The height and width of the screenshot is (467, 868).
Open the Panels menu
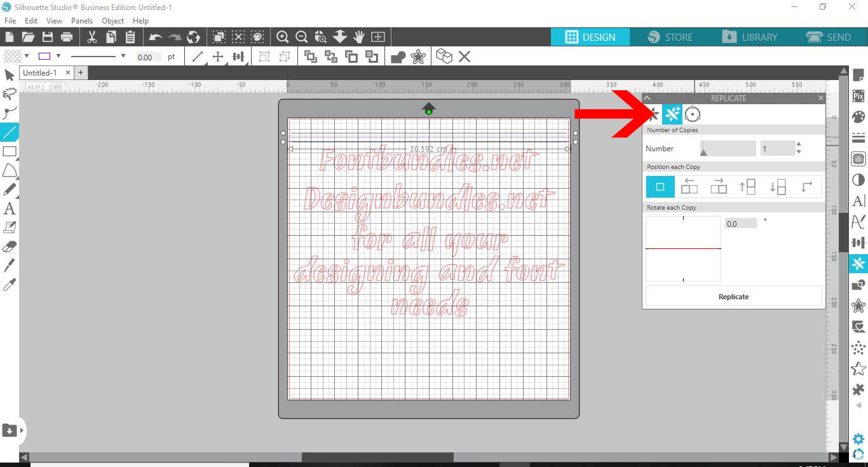click(82, 21)
